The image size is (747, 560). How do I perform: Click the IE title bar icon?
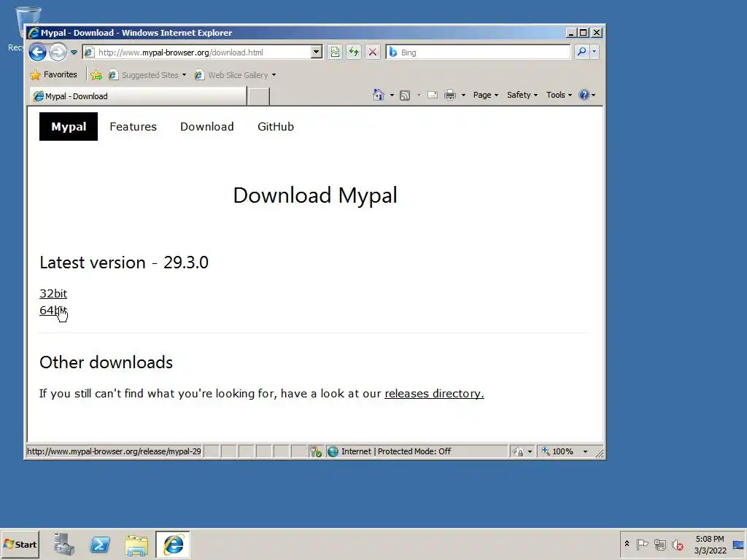(34, 33)
